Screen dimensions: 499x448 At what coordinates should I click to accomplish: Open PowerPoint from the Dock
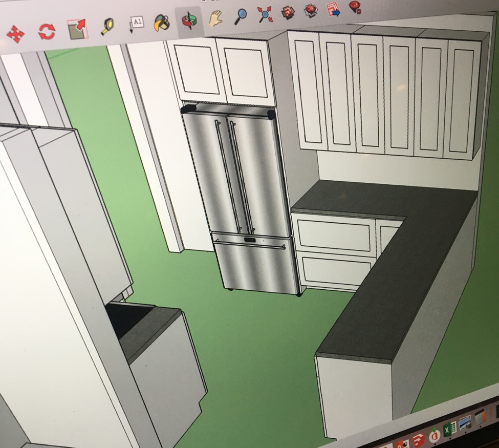pos(403,443)
